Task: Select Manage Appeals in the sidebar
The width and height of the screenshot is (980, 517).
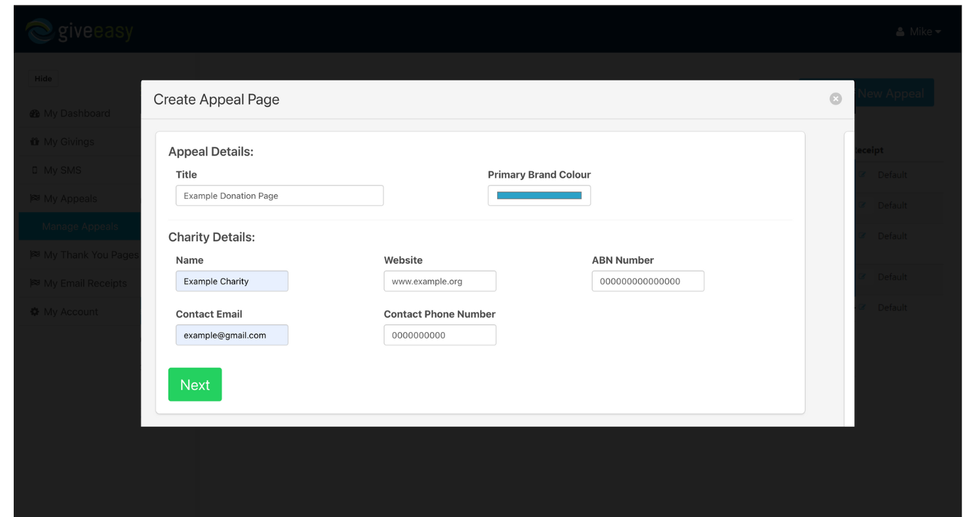Action: [x=80, y=226]
